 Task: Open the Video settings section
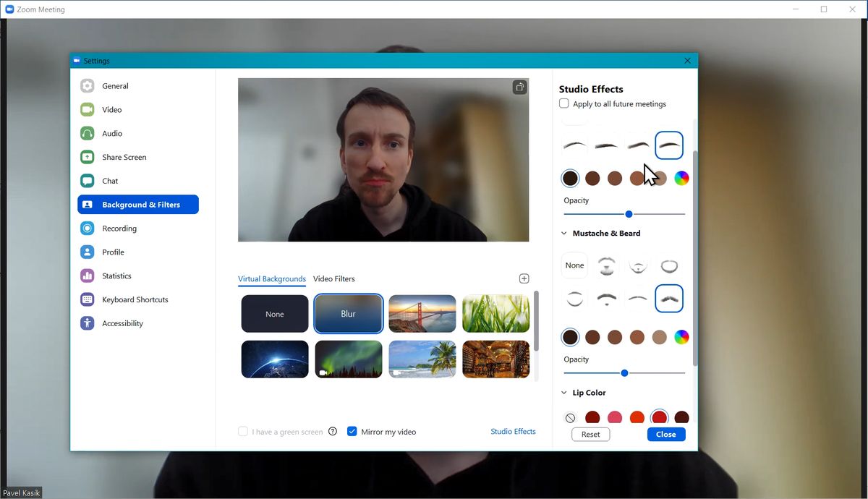click(137, 110)
